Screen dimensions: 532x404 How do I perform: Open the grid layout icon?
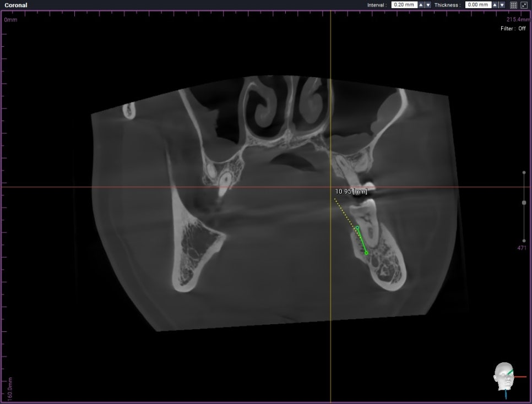tap(513, 5)
